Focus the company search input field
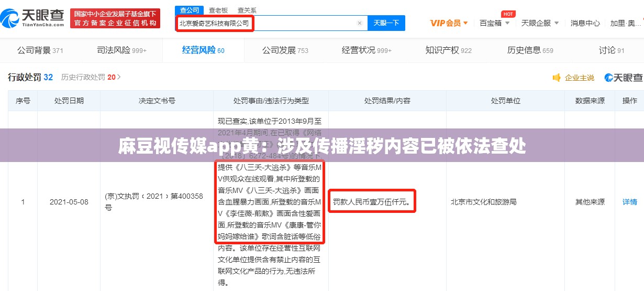The image size is (644, 291). (x=271, y=23)
